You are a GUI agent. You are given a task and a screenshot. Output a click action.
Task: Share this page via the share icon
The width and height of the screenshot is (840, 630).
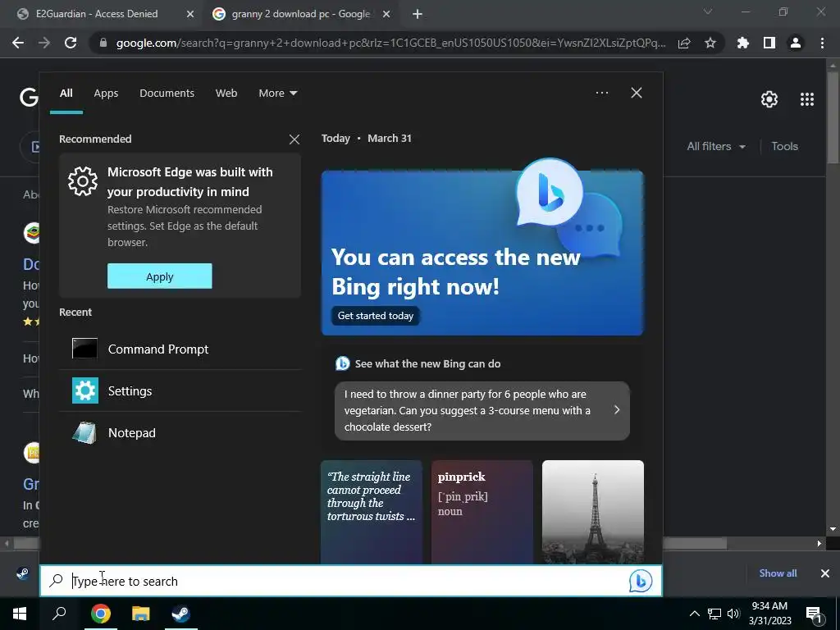coord(684,43)
